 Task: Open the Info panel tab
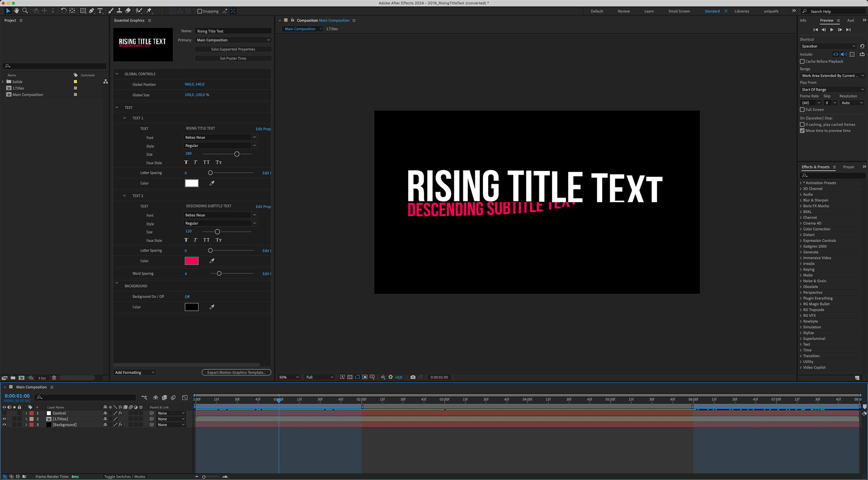tap(803, 20)
